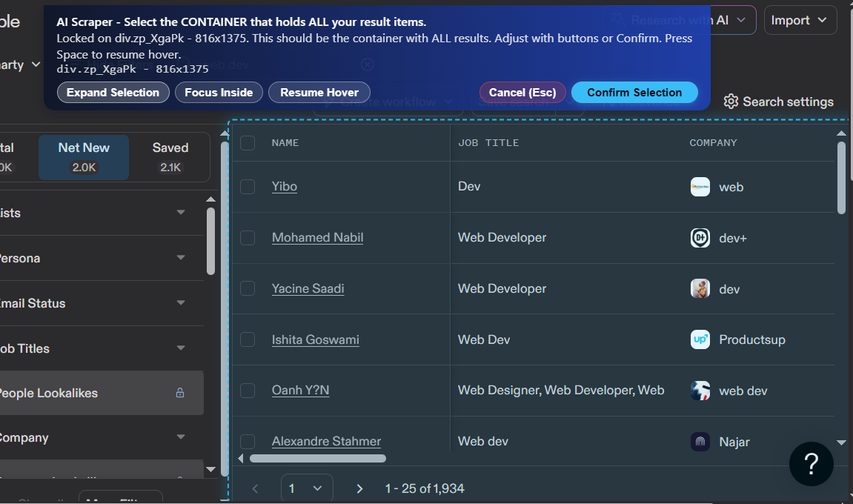Click filter panel scroll-up arrow
The image size is (853, 504).
(x=211, y=199)
